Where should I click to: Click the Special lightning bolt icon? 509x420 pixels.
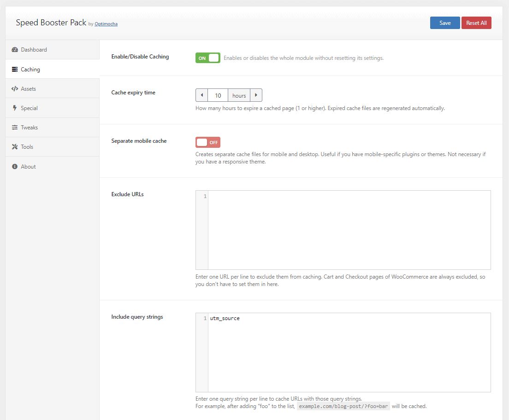click(15, 108)
